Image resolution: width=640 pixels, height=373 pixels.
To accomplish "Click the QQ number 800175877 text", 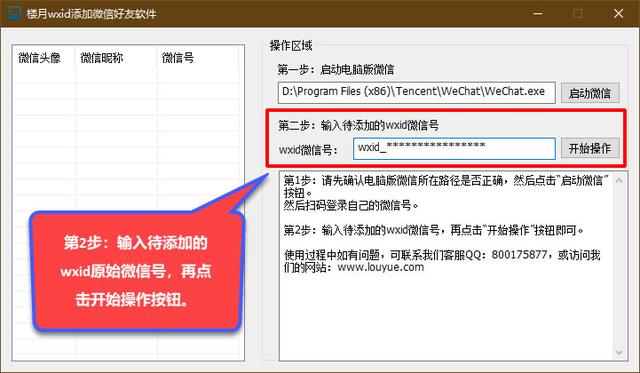I will coord(519,255).
